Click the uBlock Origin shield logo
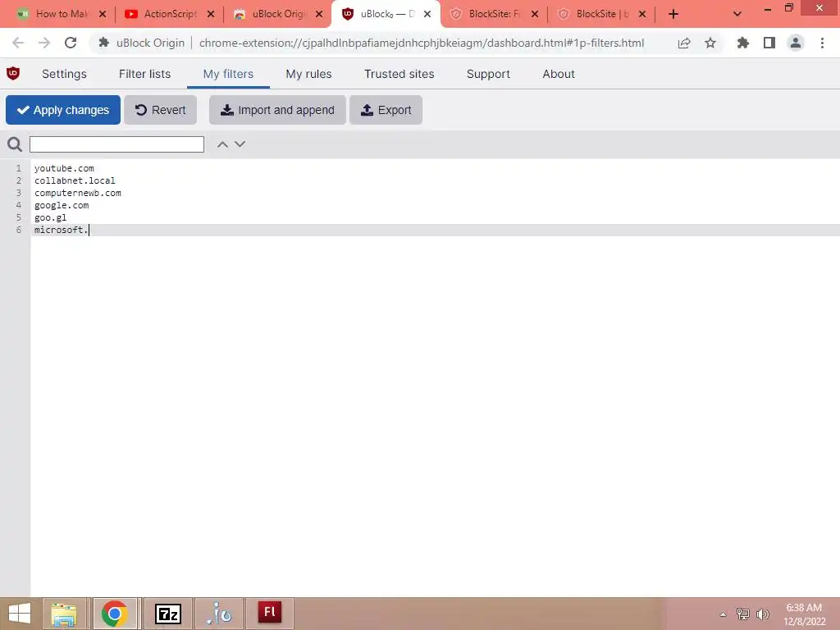 tap(13, 73)
